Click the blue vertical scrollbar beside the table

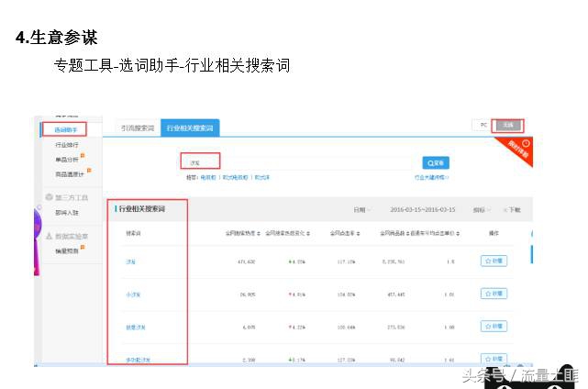coord(532,254)
